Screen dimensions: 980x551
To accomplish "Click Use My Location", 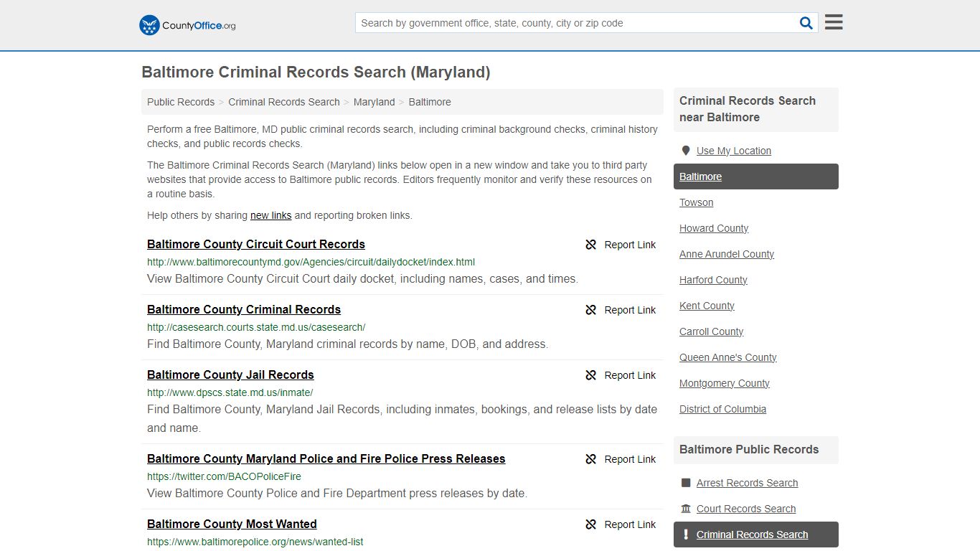I will (733, 151).
